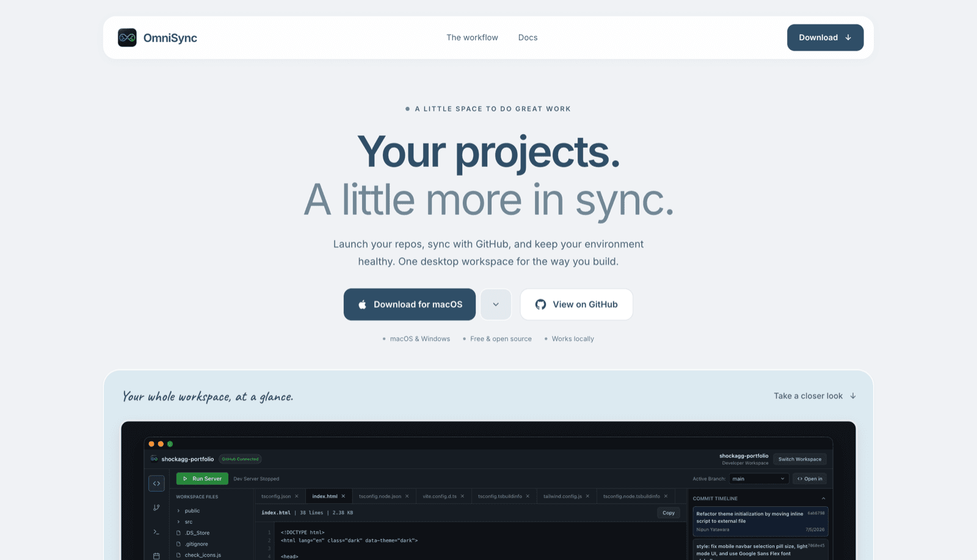Click the macOS & Windows text
The height and width of the screenshot is (560, 977).
pos(420,339)
